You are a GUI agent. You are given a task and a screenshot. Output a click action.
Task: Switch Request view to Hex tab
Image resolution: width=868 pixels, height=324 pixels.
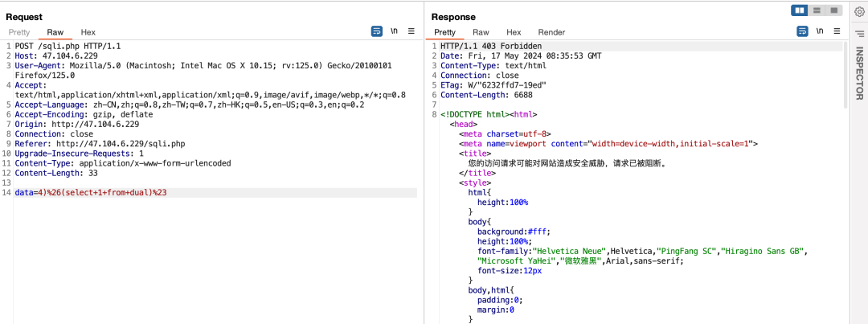pos(88,32)
